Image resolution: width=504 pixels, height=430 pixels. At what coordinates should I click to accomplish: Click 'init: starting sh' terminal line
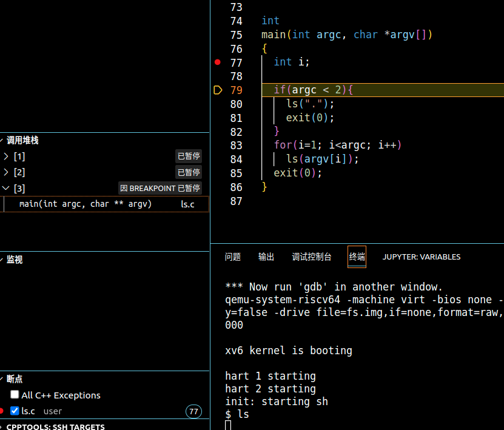click(x=277, y=401)
